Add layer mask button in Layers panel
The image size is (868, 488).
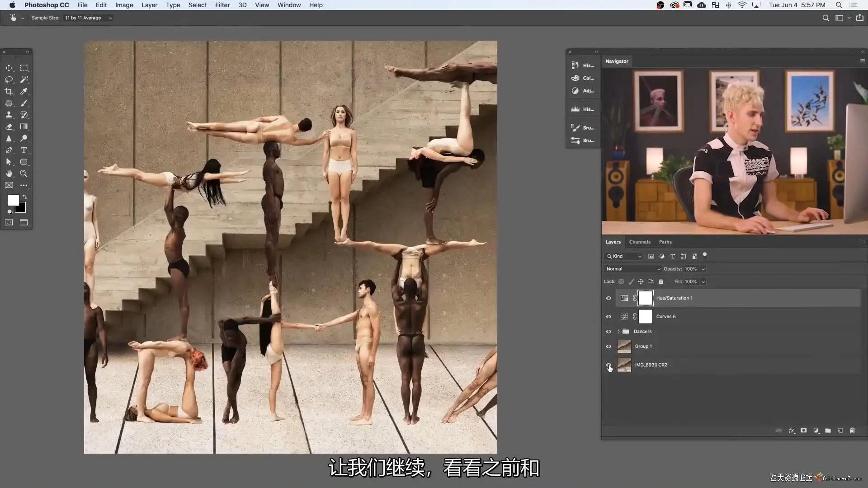tap(803, 431)
